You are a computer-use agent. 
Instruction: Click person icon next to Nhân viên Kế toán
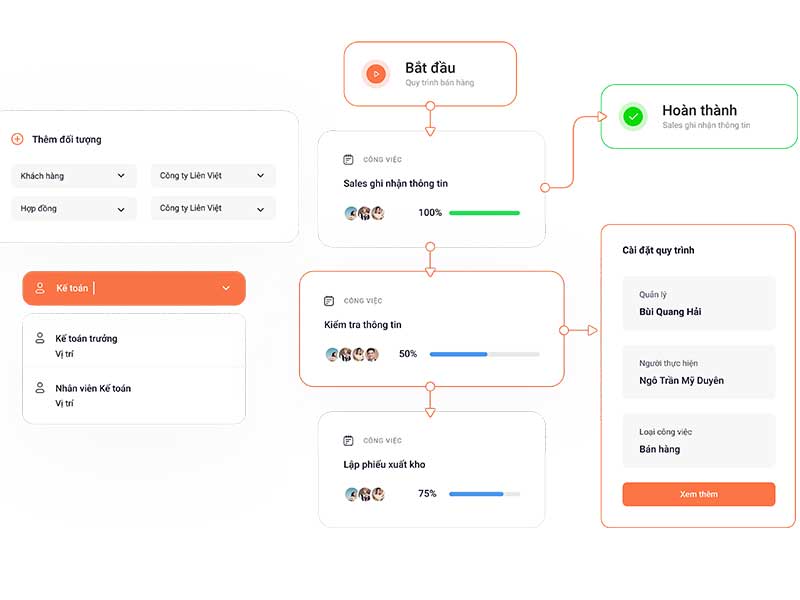[x=40, y=388]
